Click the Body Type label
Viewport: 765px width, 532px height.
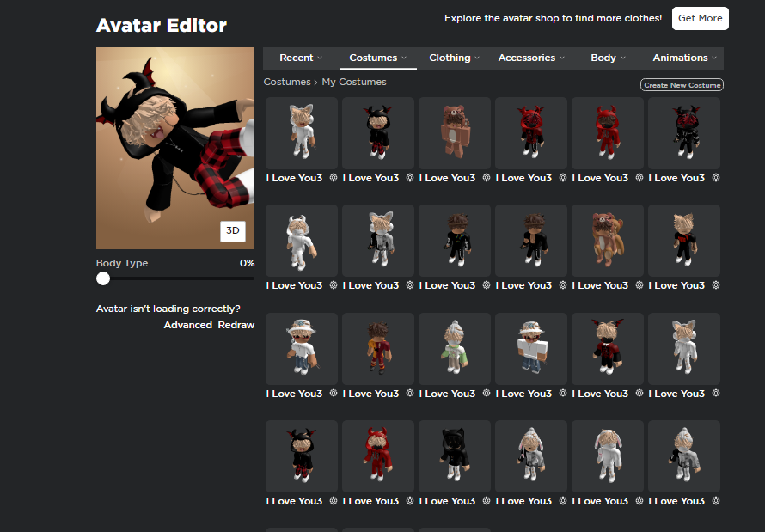tap(122, 263)
